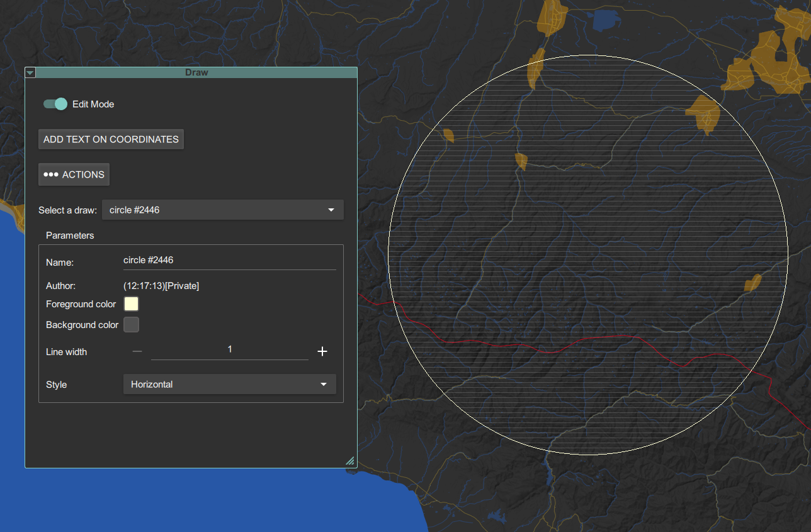Screen dimensions: 811x532
Task: Open the Select a draw dropdown
Action: click(223, 210)
